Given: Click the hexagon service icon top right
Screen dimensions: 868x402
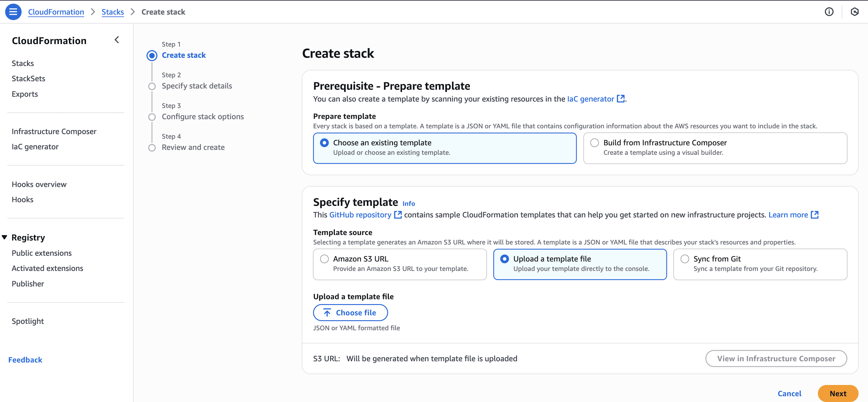Looking at the screenshot, I should (x=855, y=11).
